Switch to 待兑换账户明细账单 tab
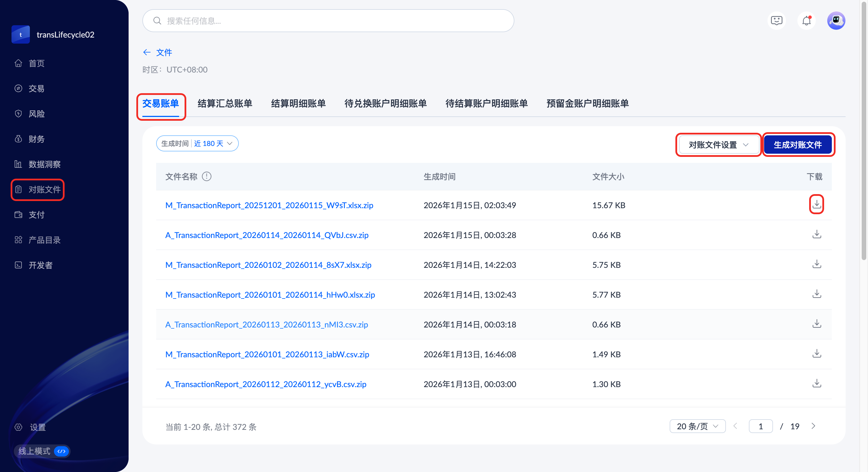The width and height of the screenshot is (868, 472). (x=385, y=103)
